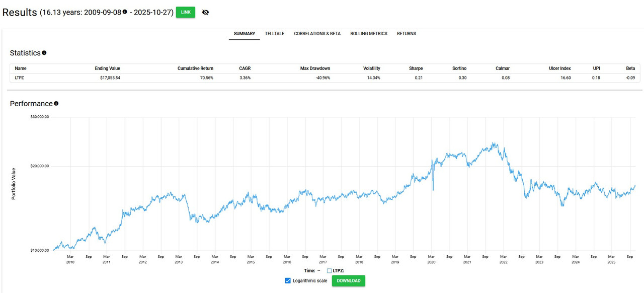Click the 'Mar 2013' x-axis label
The width and height of the screenshot is (644, 293).
(179, 259)
